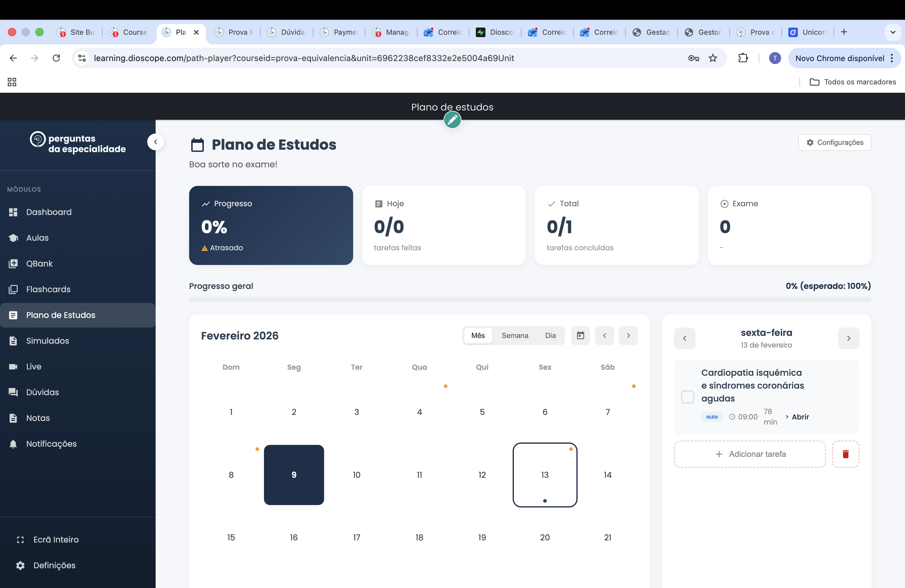The width and height of the screenshot is (905, 588).
Task: Click the Flashcards sidebar icon
Action: (13, 290)
